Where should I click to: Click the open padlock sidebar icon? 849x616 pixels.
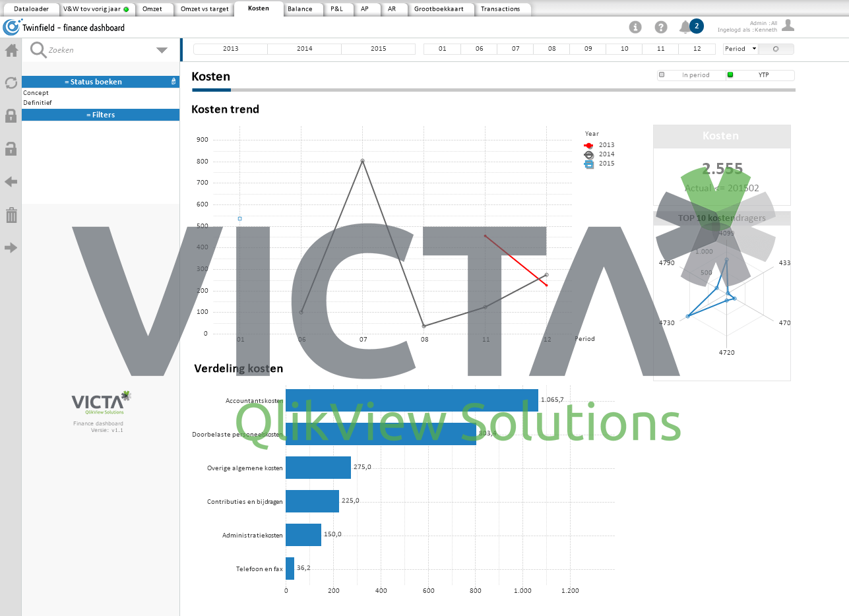[11, 149]
